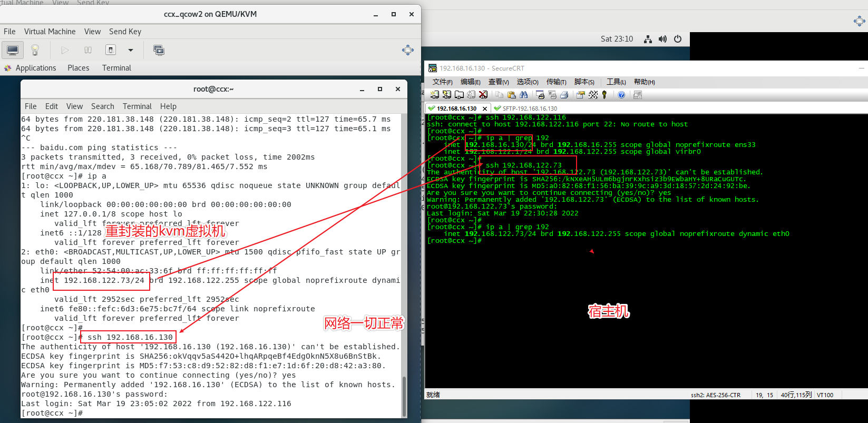Screen dimensions: 868x423
Task: Open Manage VM snapshots icon
Action: coord(159,50)
